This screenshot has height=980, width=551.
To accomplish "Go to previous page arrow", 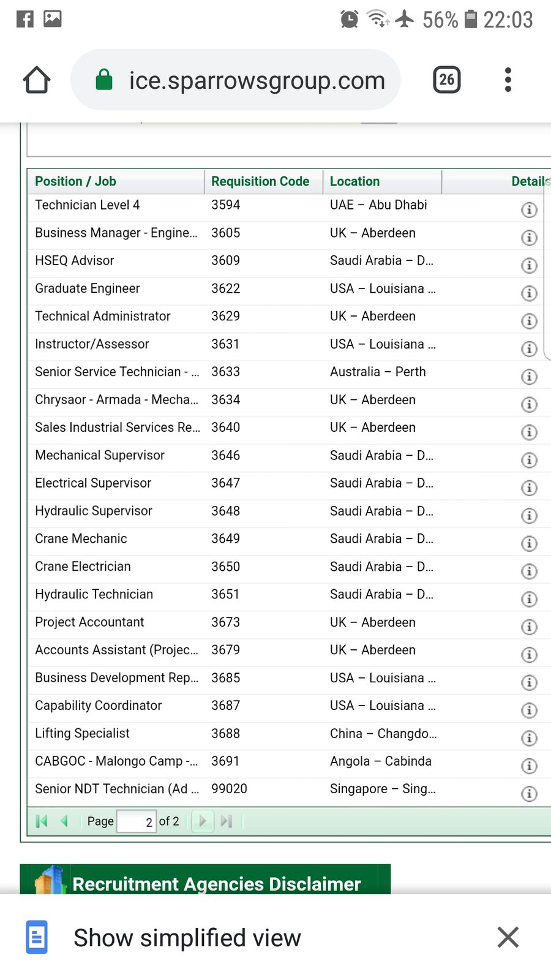I will click(x=64, y=821).
